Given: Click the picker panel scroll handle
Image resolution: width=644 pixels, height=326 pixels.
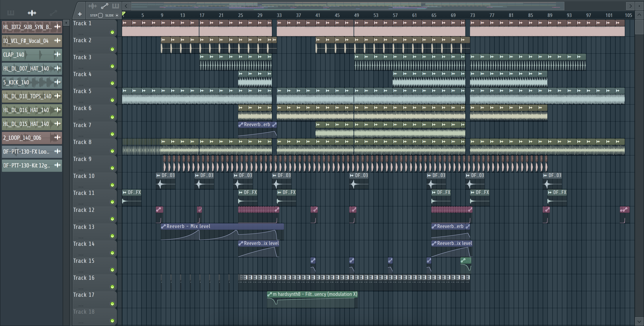Looking at the screenshot, I should pos(66,23).
